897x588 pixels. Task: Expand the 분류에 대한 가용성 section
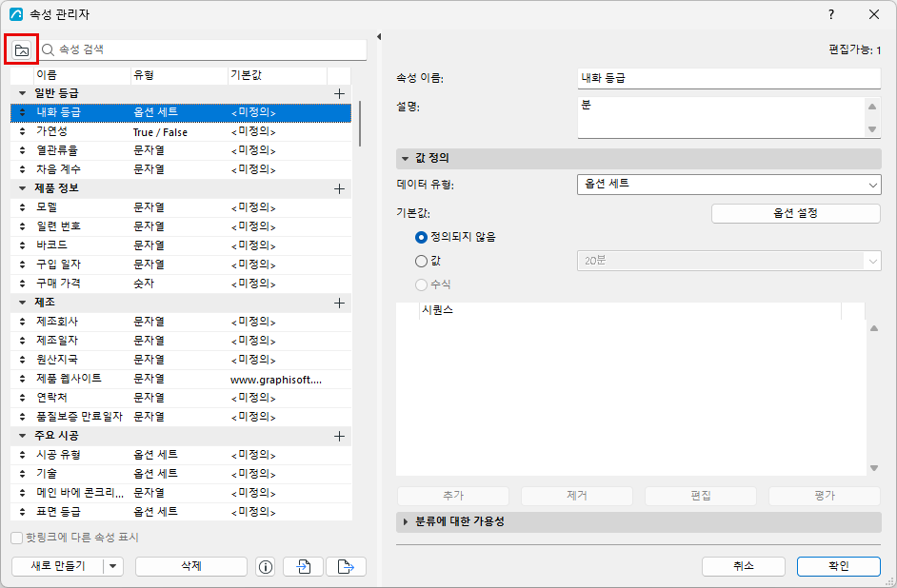click(406, 521)
